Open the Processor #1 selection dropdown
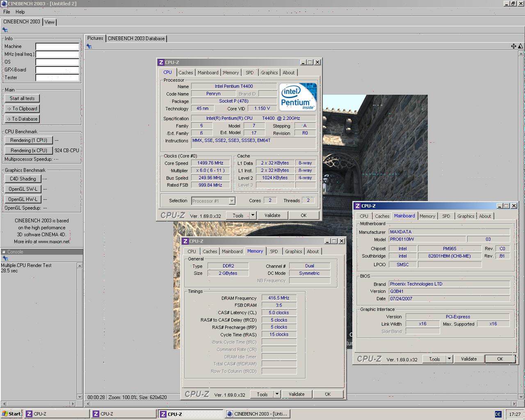Screen dimensions: 525x420 click(232, 201)
